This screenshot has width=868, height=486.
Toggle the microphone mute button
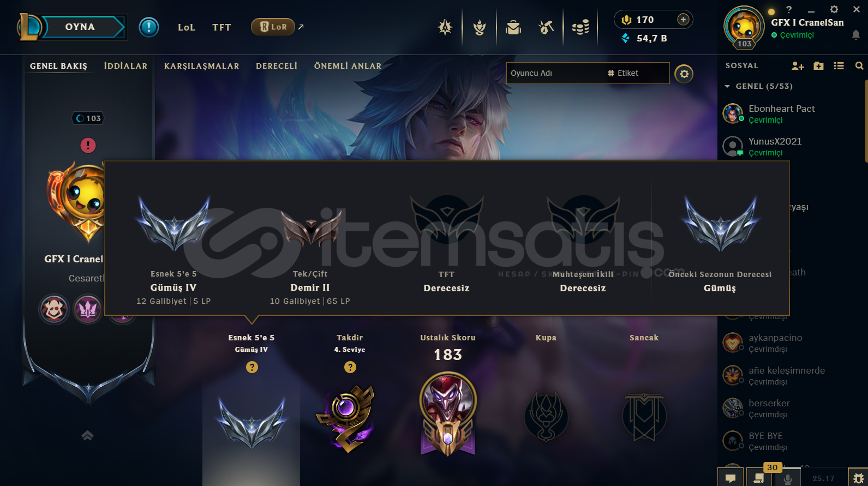[788, 478]
